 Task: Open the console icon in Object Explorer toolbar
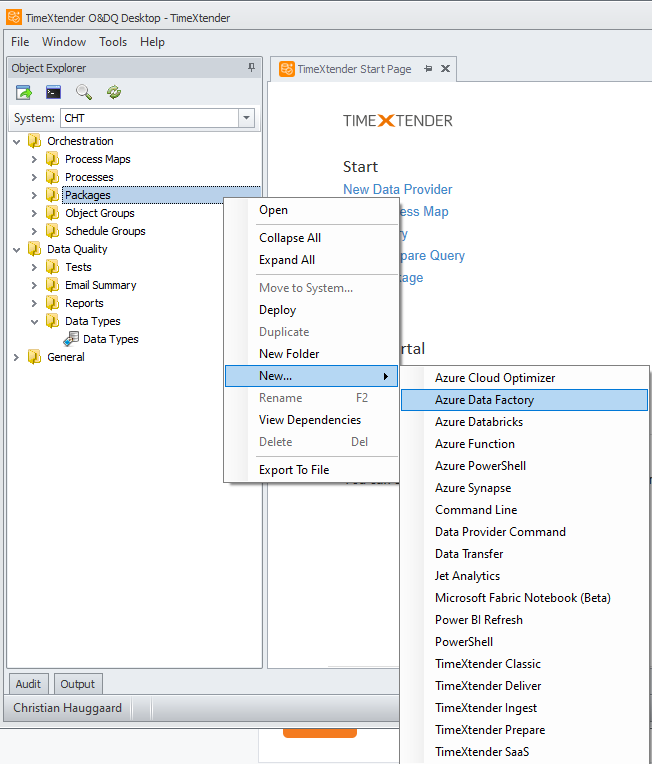(x=54, y=92)
